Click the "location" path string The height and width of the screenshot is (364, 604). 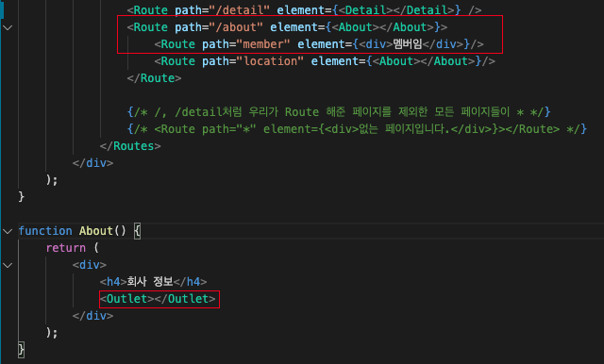pyautogui.click(x=270, y=61)
